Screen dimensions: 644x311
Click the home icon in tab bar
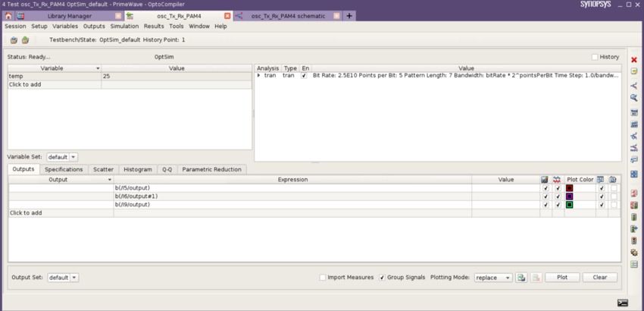tap(8, 16)
